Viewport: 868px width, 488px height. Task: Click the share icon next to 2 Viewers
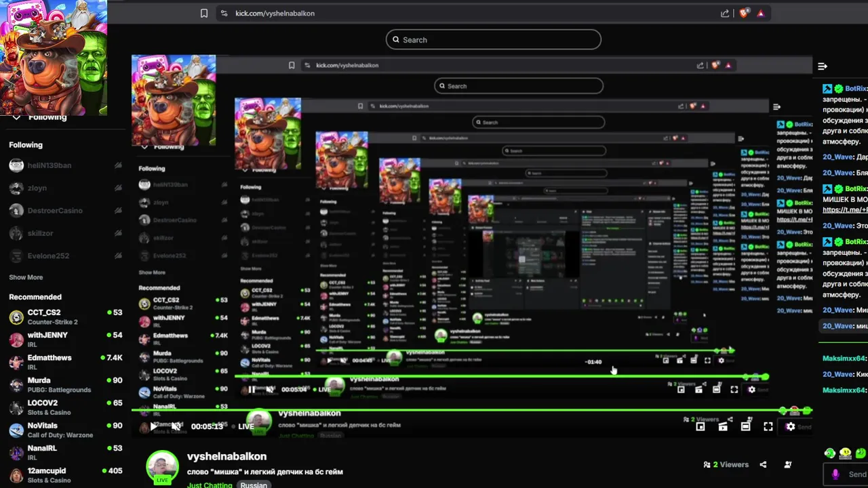(x=763, y=465)
